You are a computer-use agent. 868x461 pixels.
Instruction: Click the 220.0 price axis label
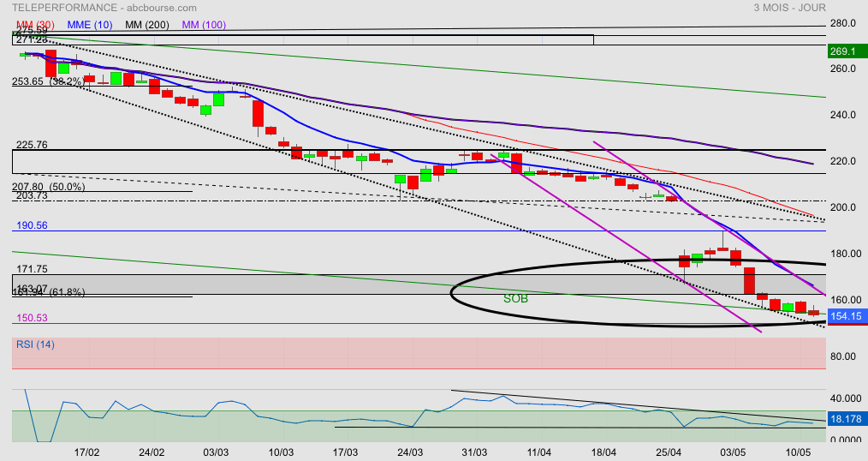pos(842,161)
